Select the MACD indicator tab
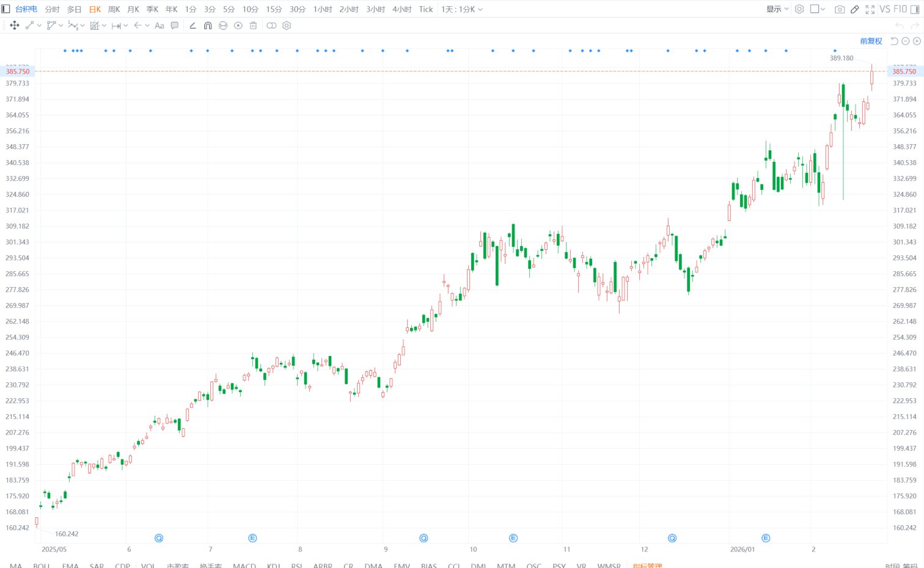 (244, 566)
